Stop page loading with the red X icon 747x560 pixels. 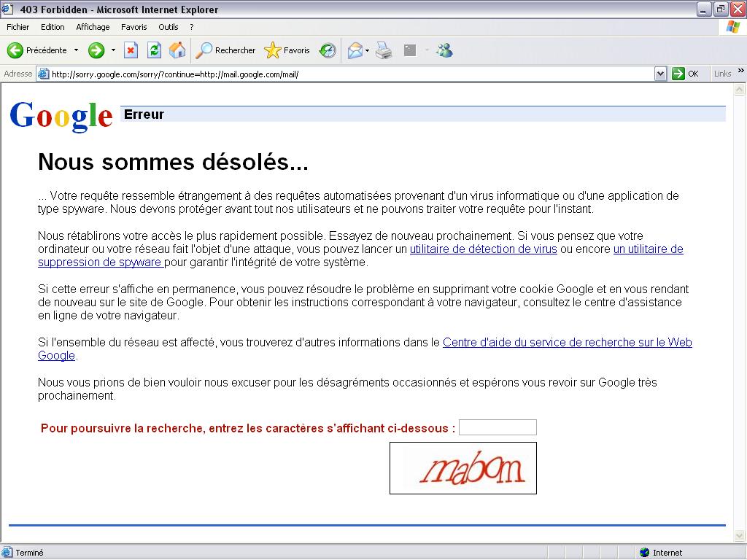131,50
